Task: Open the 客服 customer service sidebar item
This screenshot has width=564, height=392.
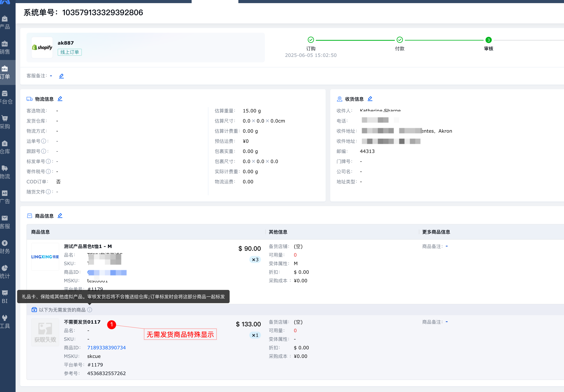Action: coord(5,222)
